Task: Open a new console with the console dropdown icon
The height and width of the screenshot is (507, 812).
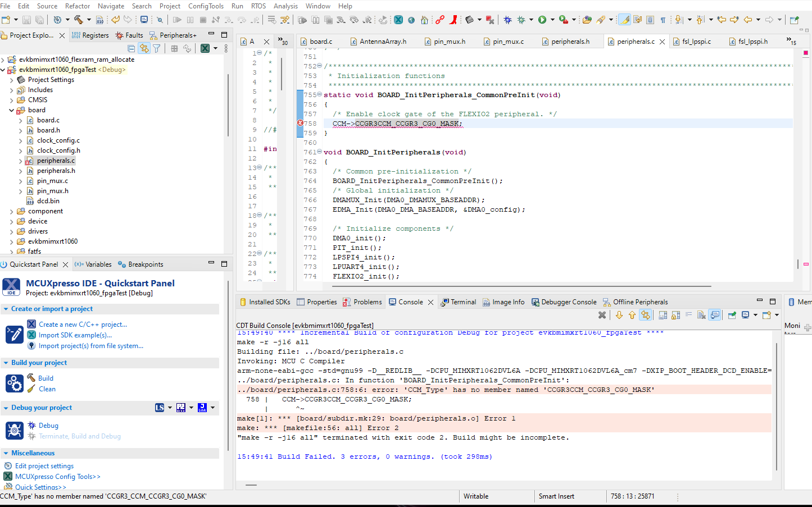Action: 767,314
